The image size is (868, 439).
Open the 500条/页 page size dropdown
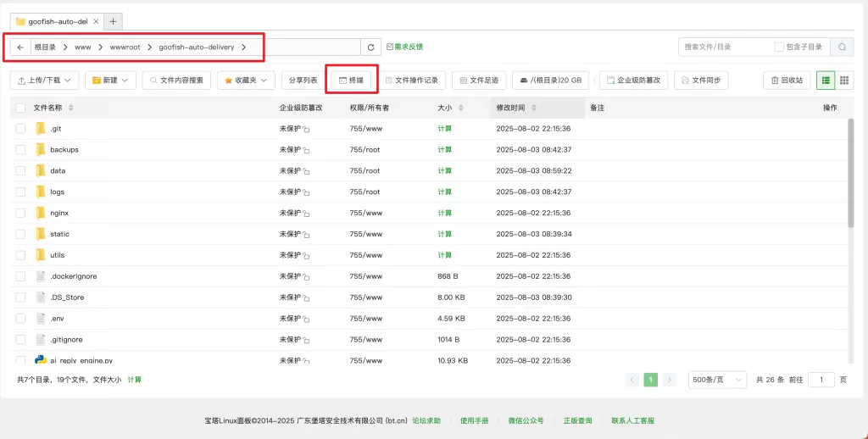[717, 380]
